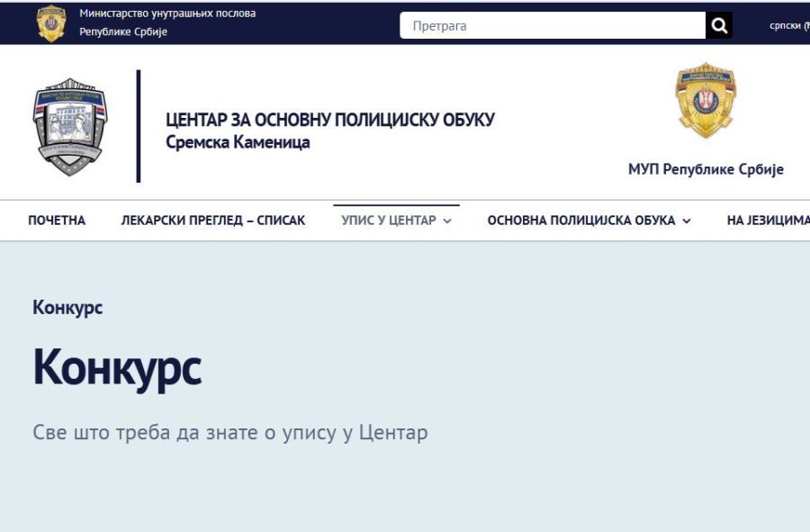Go to the ПОЧЕТНА home menu item
This screenshot has width=810, height=532.
pyautogui.click(x=57, y=221)
